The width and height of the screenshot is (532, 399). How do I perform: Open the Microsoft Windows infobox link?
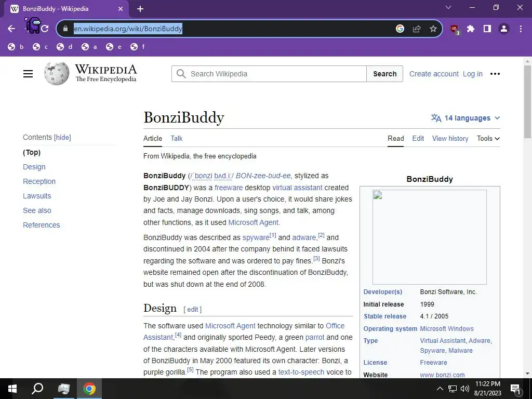[x=446, y=329]
